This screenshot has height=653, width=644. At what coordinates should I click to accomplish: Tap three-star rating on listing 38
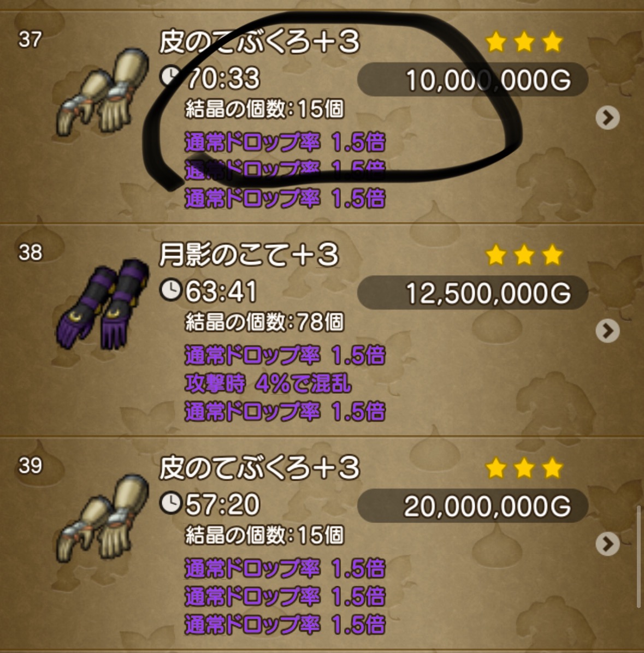pos(524,255)
